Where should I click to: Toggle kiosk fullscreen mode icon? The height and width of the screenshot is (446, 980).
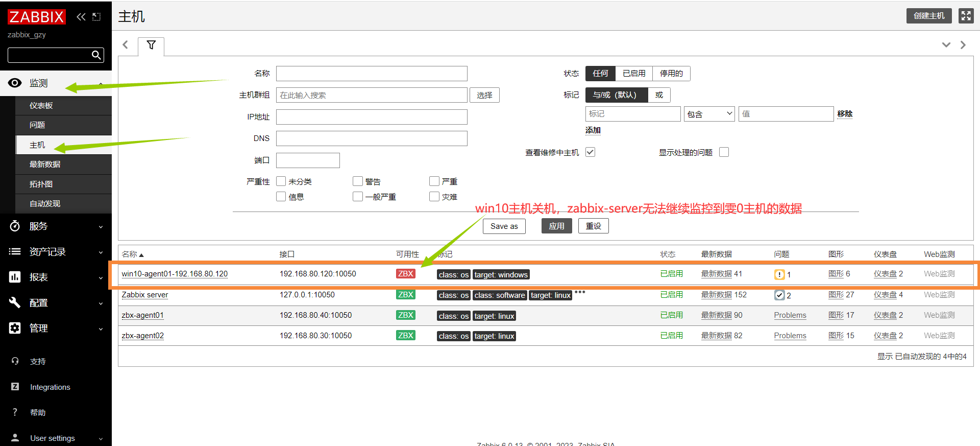(966, 16)
